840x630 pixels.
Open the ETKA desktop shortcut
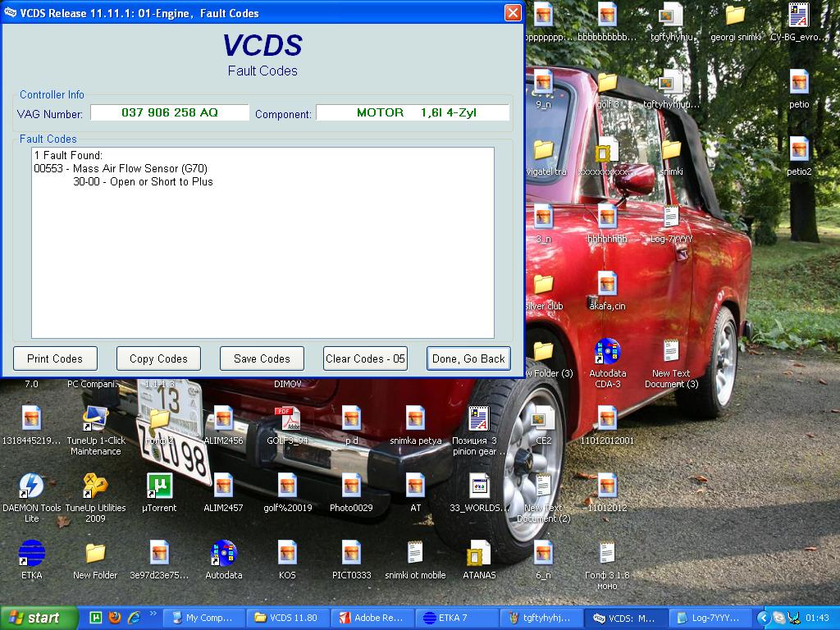[31, 554]
